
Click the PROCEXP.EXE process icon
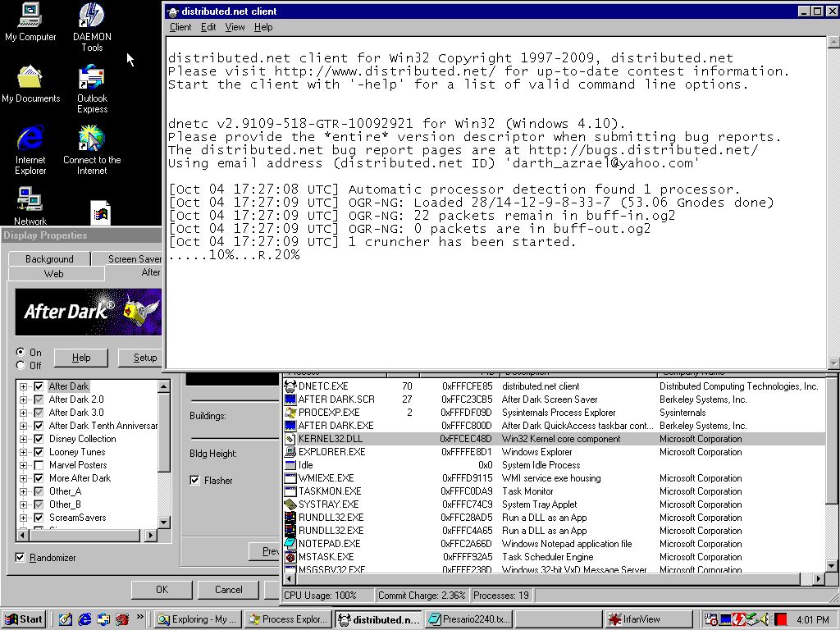click(x=290, y=413)
